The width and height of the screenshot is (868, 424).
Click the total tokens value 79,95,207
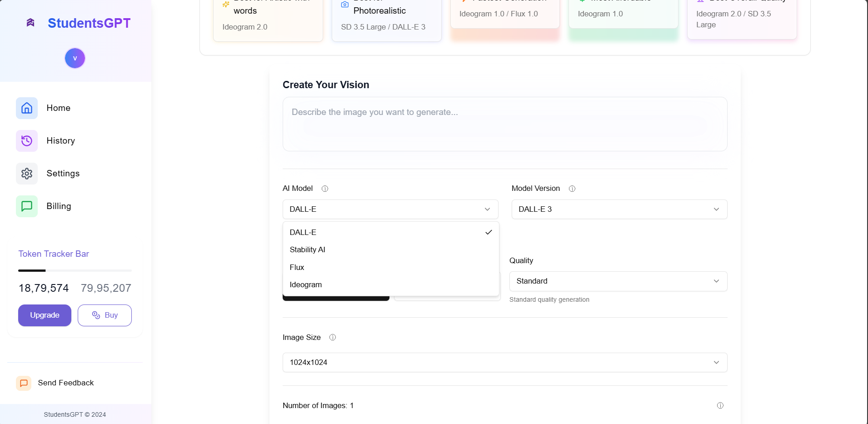coord(106,288)
